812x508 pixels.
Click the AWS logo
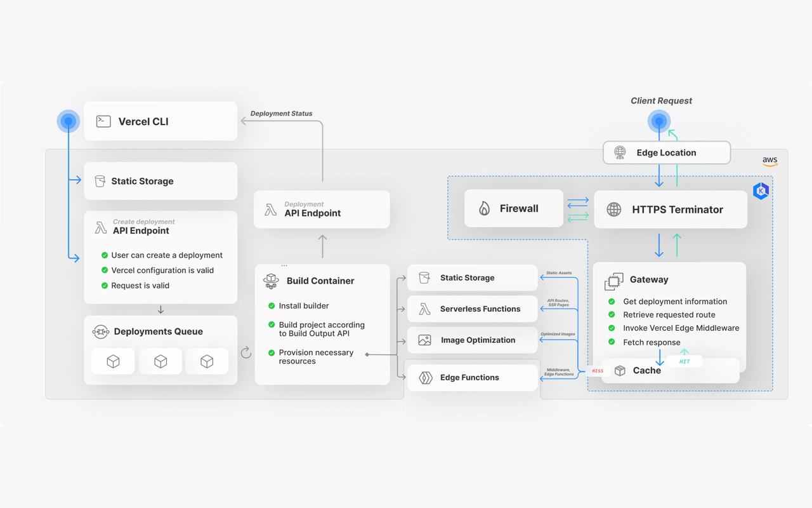pos(769,161)
